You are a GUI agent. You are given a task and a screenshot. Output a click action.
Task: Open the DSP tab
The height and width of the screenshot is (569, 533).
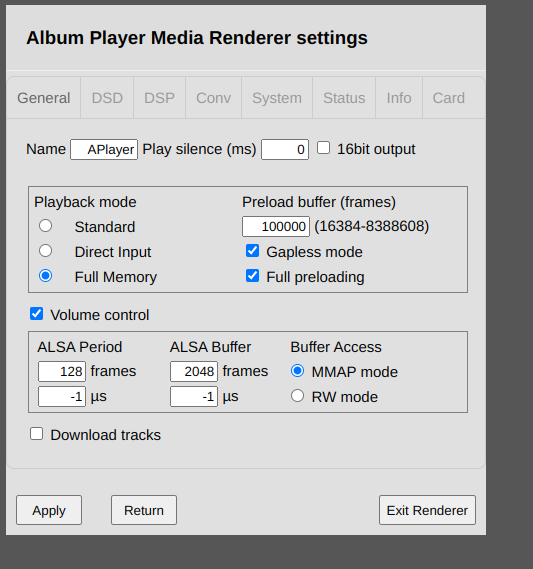click(x=159, y=98)
